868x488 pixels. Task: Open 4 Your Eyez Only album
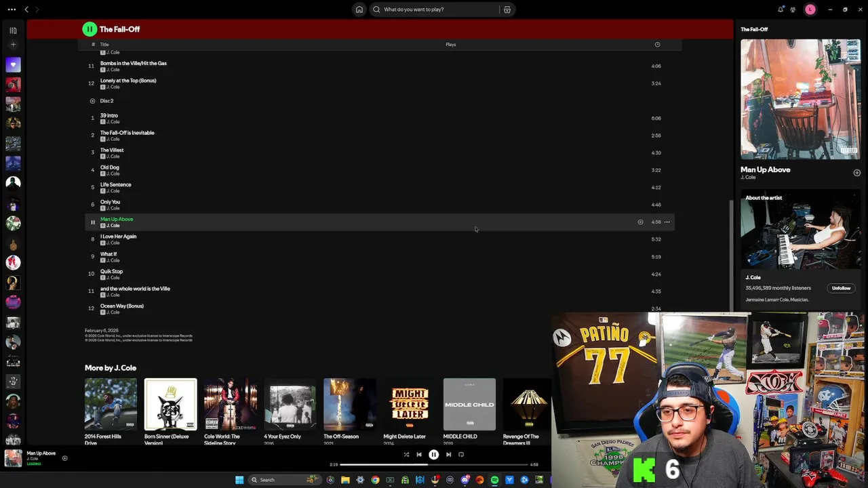[x=290, y=405]
